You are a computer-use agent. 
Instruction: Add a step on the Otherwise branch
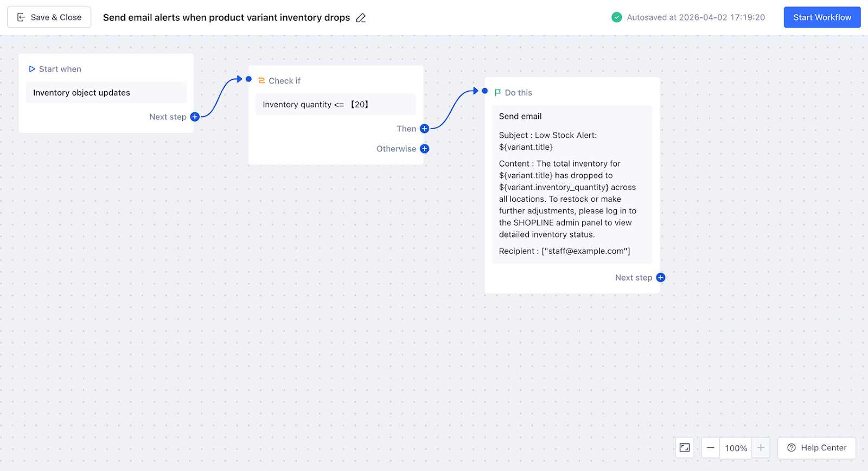424,149
